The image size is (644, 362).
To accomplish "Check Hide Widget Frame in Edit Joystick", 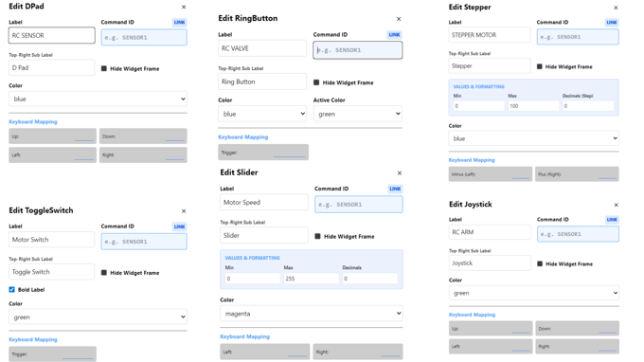I will tap(540, 263).
